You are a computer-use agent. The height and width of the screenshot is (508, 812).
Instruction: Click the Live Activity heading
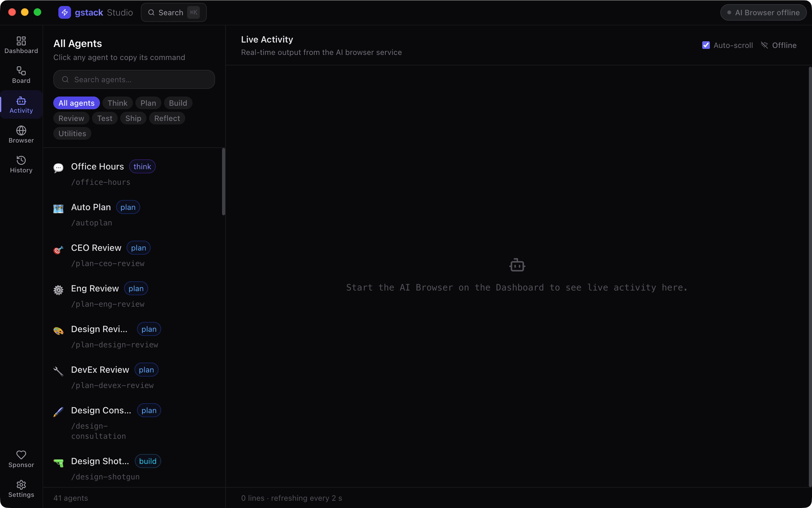[x=267, y=39]
